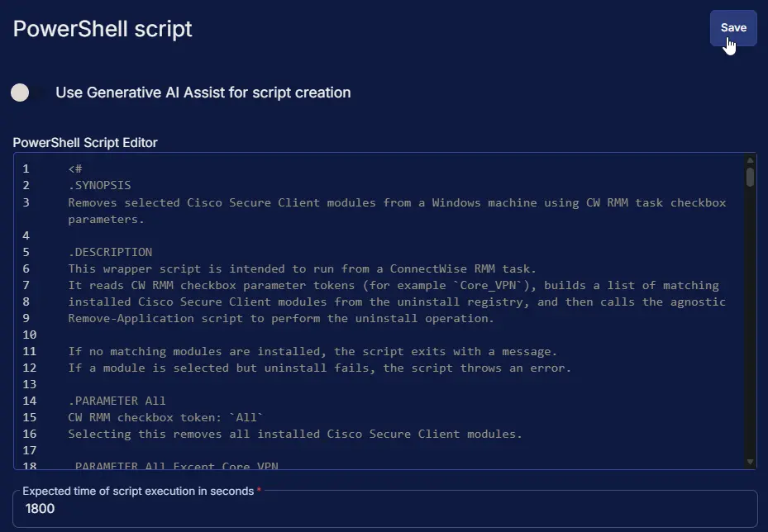This screenshot has height=532, width=768.
Task: Click the editor scrollbar up arrow
Action: pyautogui.click(x=750, y=160)
